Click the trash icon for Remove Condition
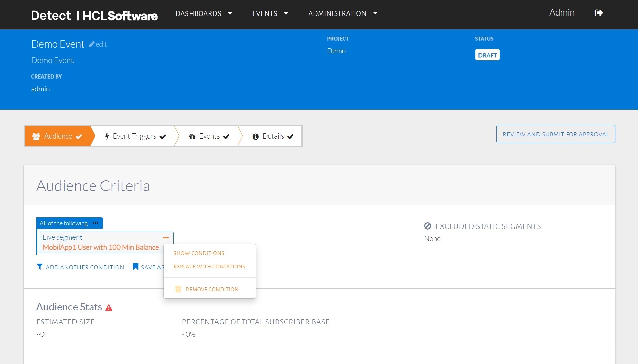The image size is (638, 364). point(178,289)
